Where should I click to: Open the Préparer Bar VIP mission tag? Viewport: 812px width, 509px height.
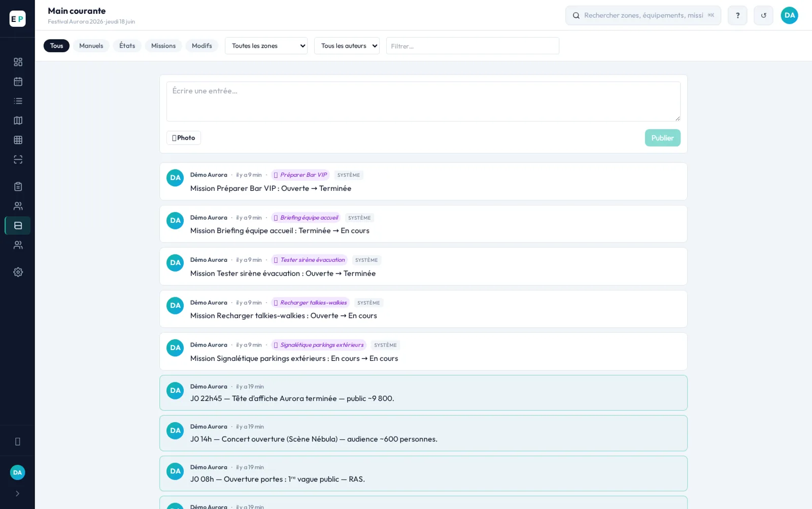tap(300, 175)
